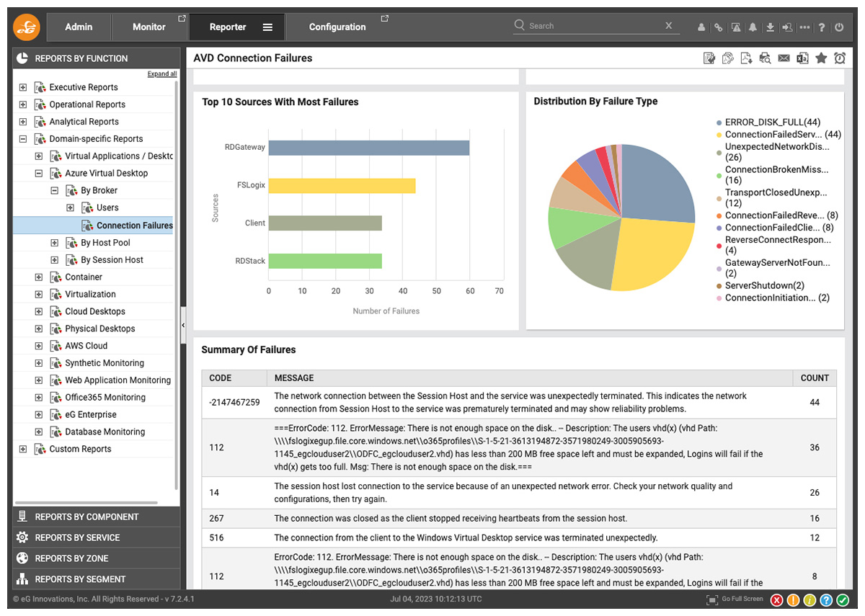Image resolution: width=865 pixels, height=616 pixels.
Task: Expand the Executive Reports node
Action: (x=23, y=87)
